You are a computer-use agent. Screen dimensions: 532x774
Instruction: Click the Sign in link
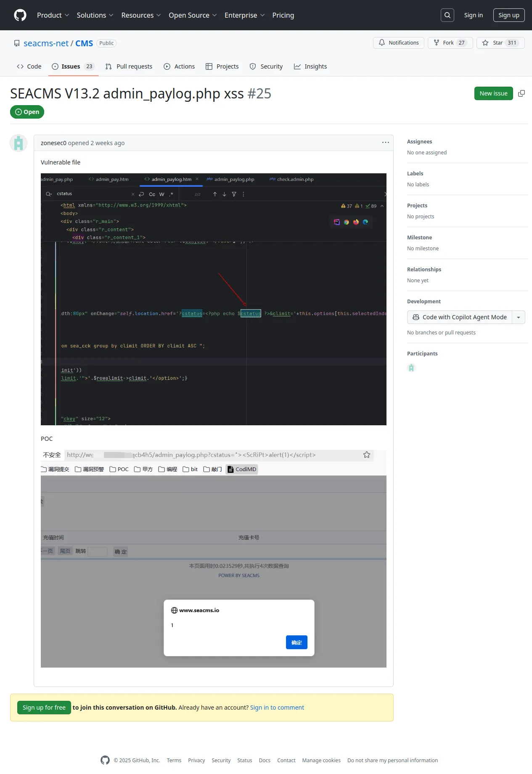(x=474, y=15)
